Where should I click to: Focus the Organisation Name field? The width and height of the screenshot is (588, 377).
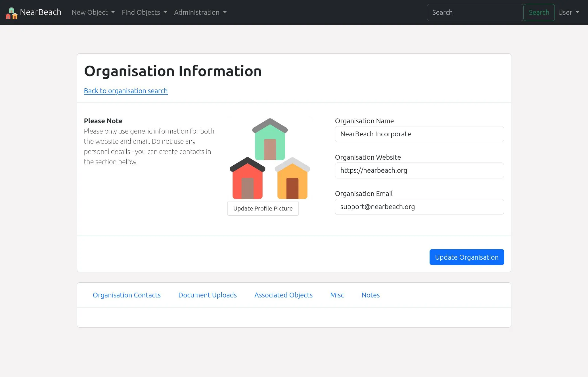click(x=419, y=134)
